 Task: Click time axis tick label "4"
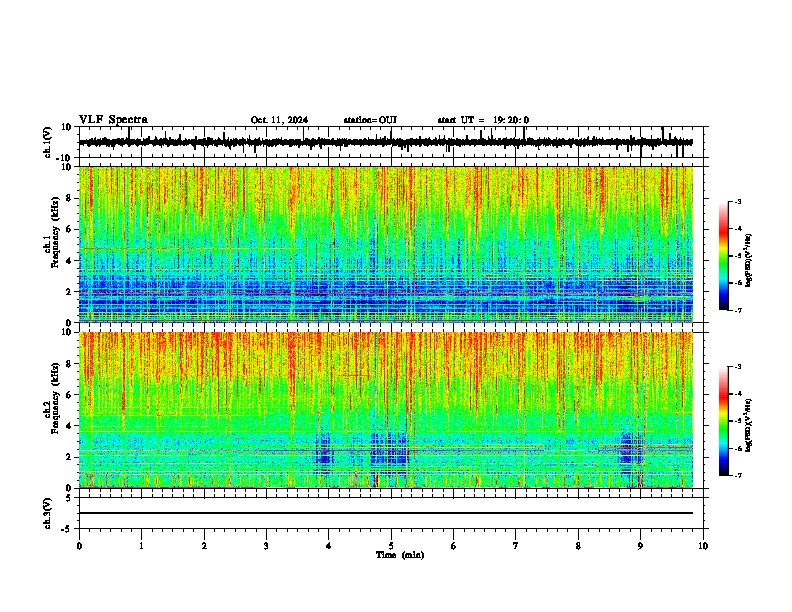pos(328,546)
